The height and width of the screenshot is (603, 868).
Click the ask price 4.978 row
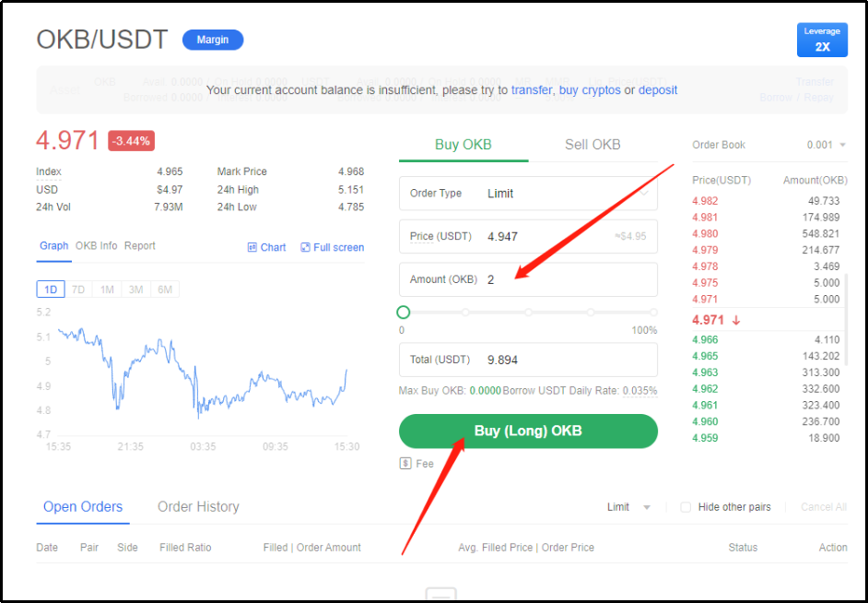(766, 266)
